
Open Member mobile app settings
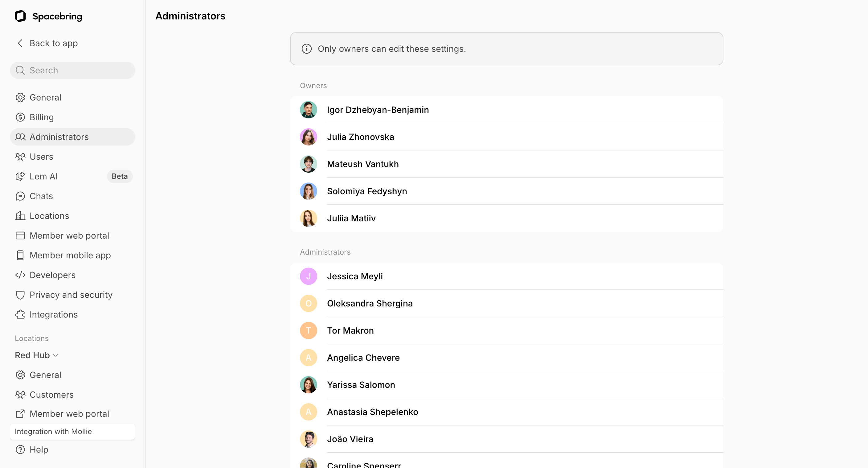tap(72, 255)
